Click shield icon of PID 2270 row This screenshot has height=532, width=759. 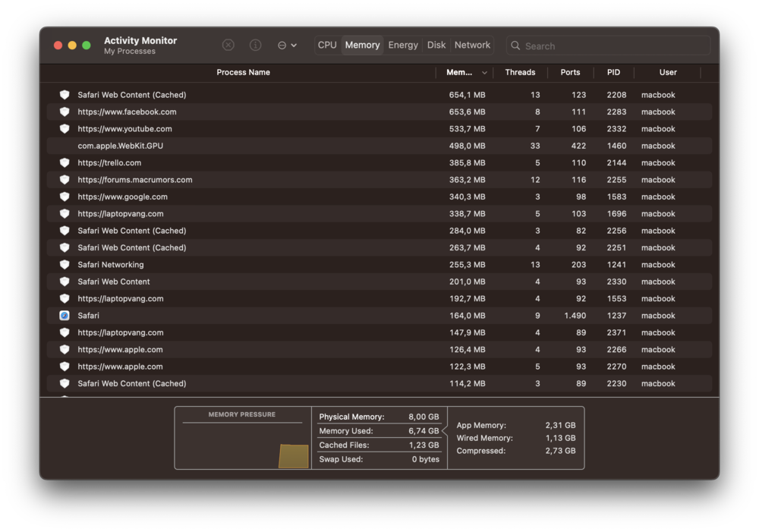pos(65,367)
